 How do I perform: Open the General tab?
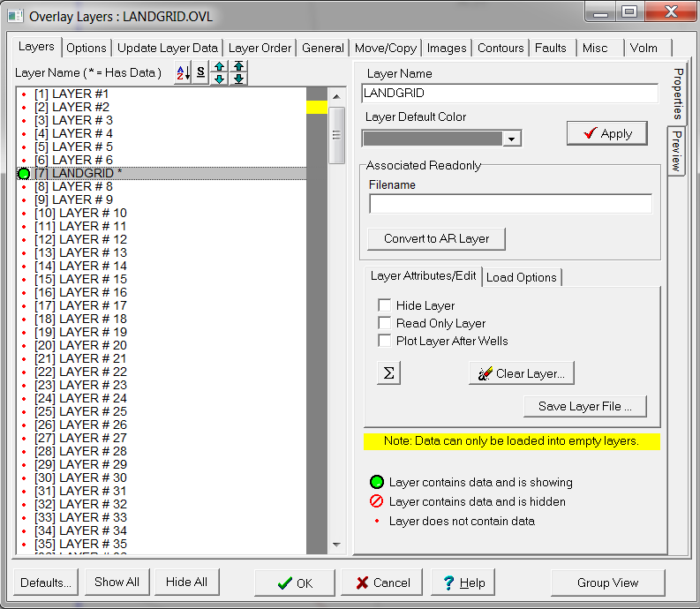click(323, 48)
